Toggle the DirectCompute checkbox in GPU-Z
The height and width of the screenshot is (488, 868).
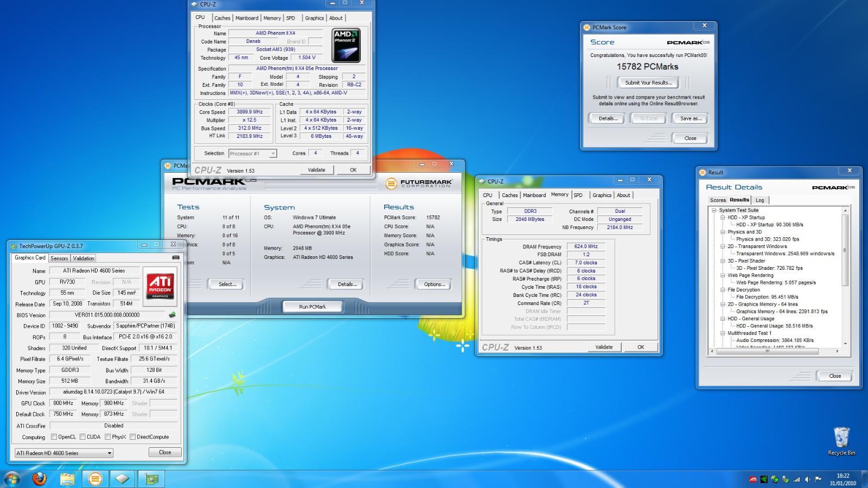[133, 437]
